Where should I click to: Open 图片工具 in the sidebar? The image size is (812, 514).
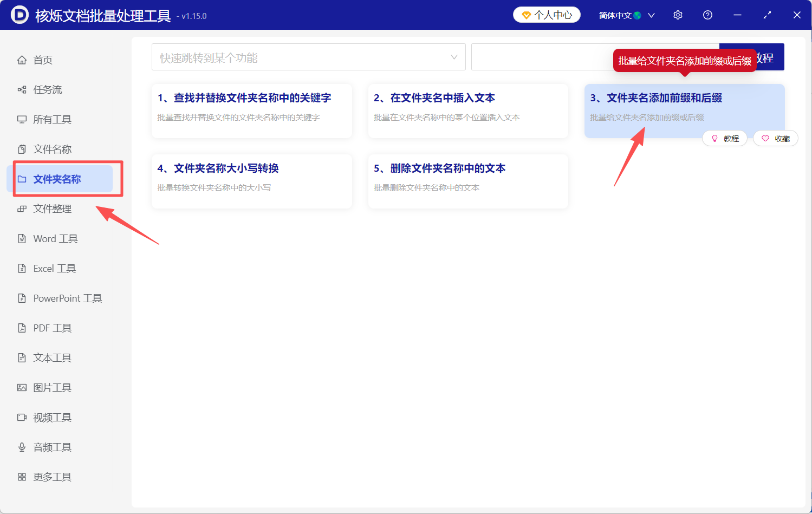coord(60,387)
